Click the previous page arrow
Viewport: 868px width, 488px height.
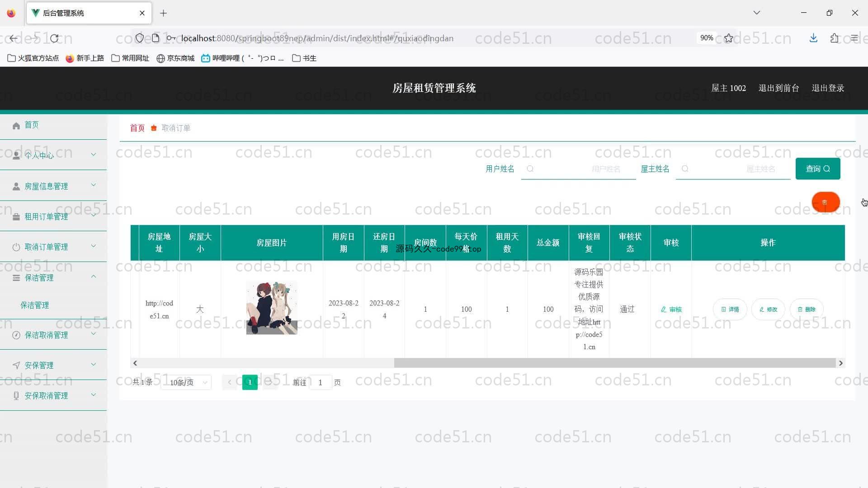tap(230, 382)
